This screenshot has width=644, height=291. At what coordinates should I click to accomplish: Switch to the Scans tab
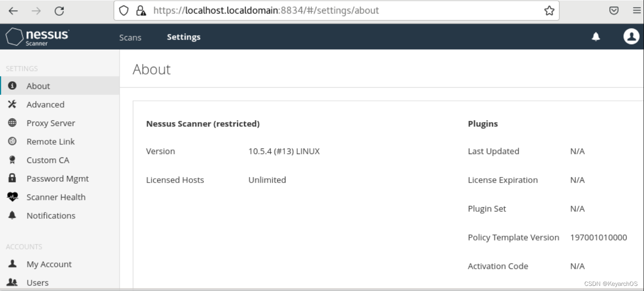[130, 37]
